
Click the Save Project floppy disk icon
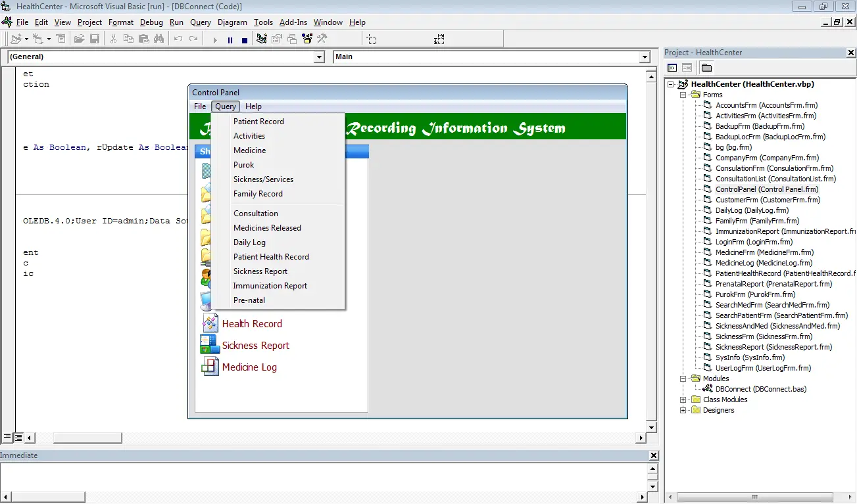pyautogui.click(x=94, y=39)
